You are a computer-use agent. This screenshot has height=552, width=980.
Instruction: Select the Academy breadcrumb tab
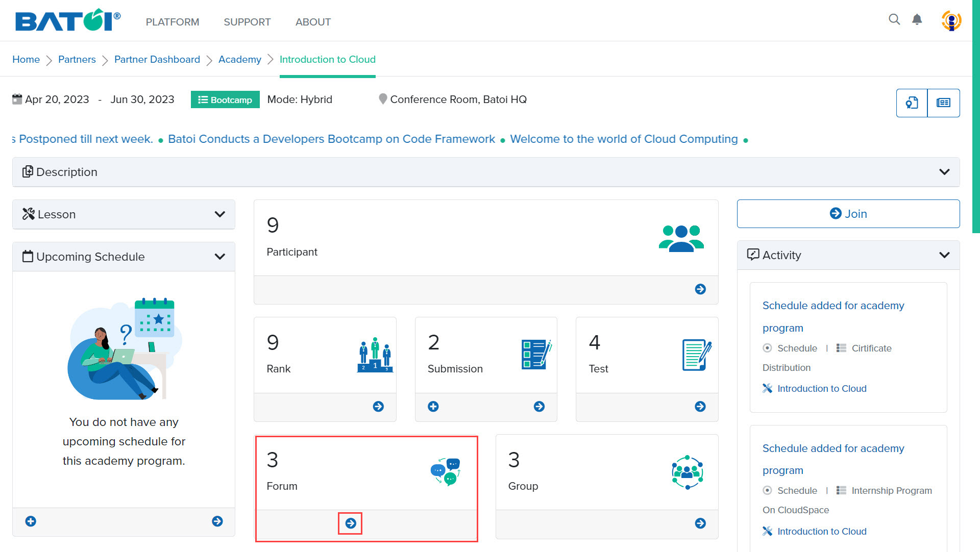pyautogui.click(x=240, y=59)
